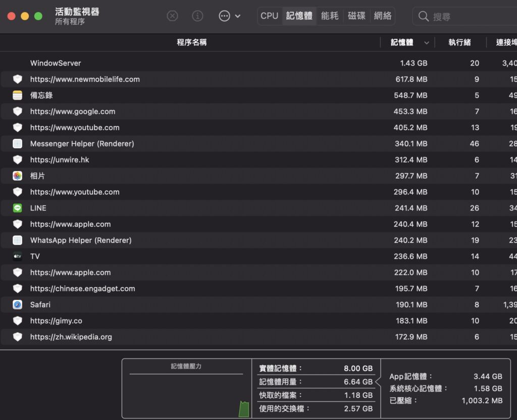Select WhatsApp Helper (Renderer) process name

81,240
